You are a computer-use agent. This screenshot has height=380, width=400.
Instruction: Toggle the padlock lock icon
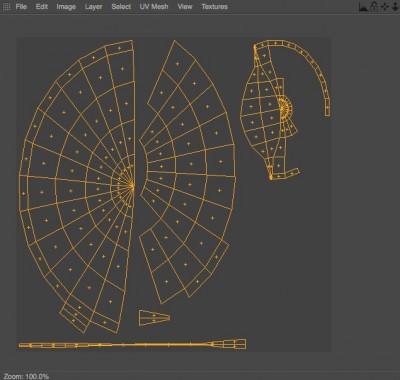pos(374,7)
